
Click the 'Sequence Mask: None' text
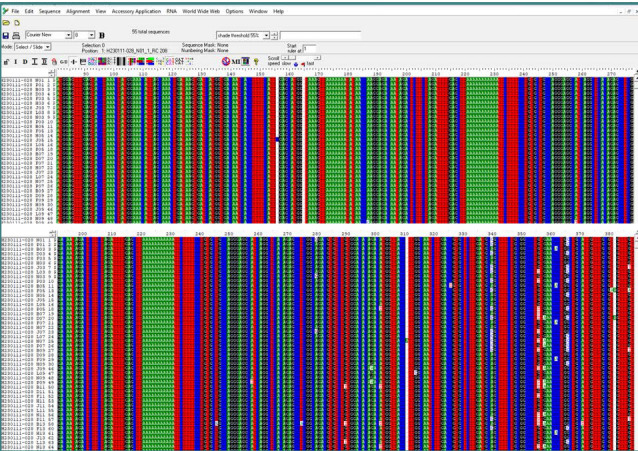(205, 45)
